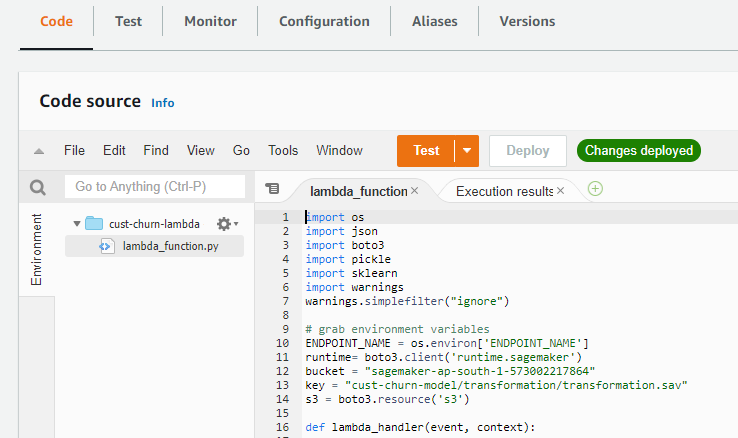Open the Edit menu
Viewport: 738px width, 438px height.
tap(114, 151)
